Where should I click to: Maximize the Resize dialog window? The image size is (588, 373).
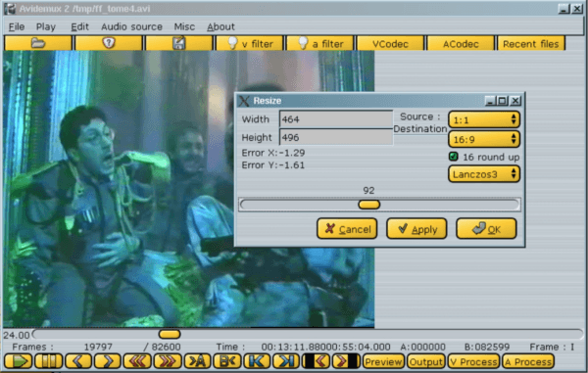coord(502,101)
